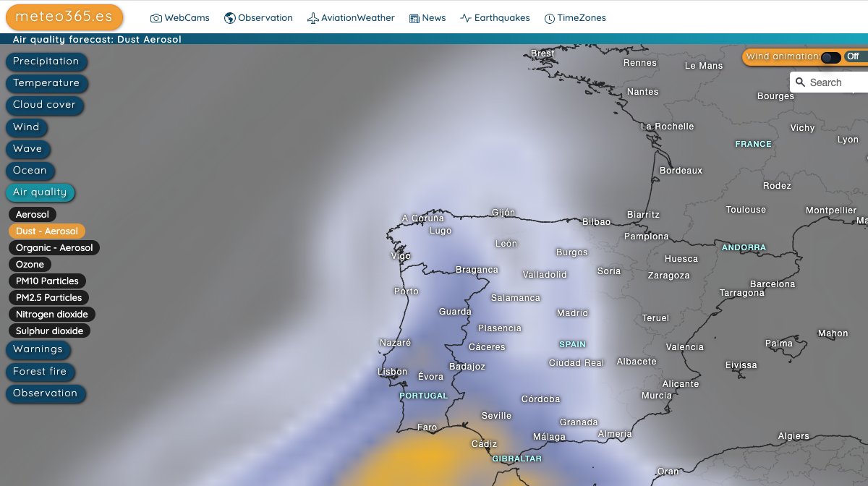Click the WebCams camera icon
The height and width of the screenshot is (486, 868).
click(156, 18)
